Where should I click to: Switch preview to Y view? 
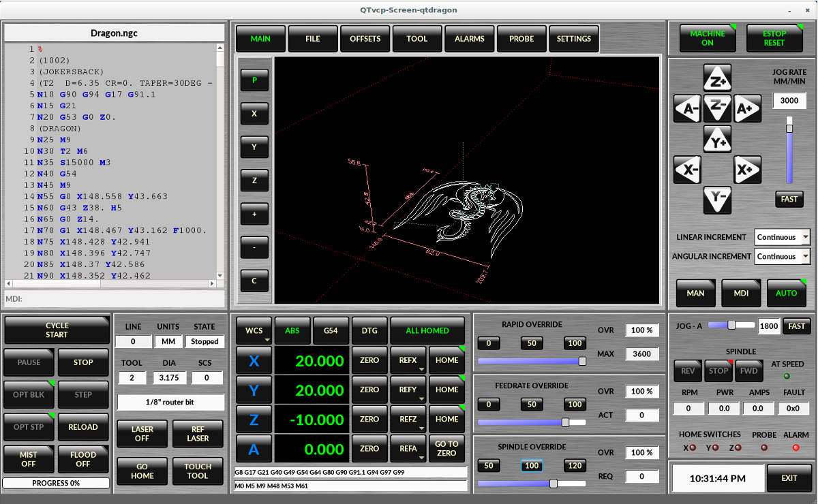(x=254, y=147)
